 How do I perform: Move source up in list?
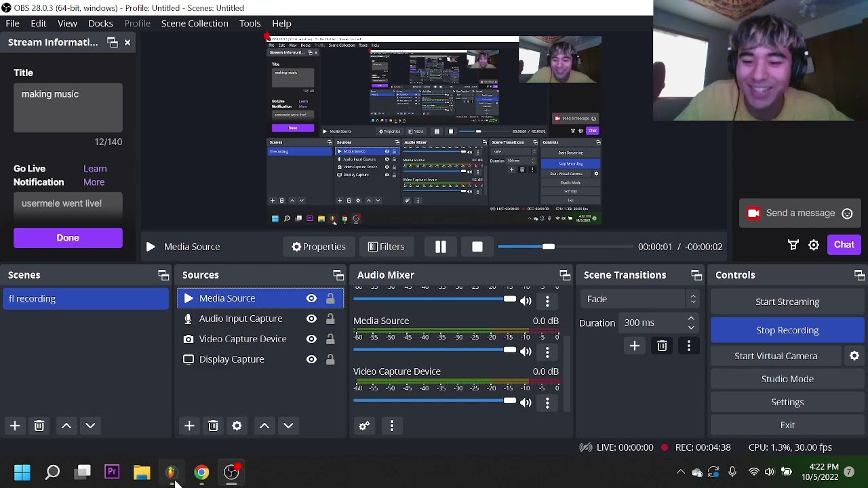pyautogui.click(x=264, y=426)
